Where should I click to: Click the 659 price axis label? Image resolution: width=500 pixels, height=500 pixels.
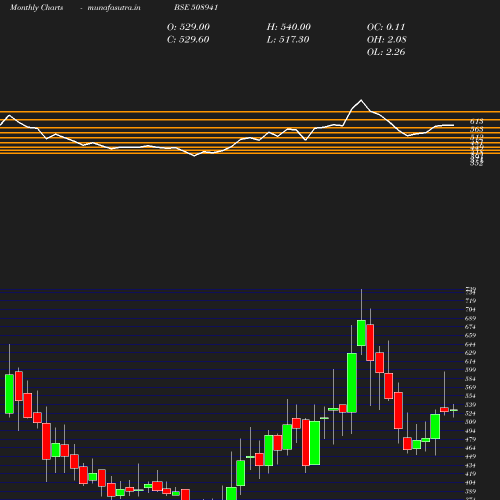(470, 335)
